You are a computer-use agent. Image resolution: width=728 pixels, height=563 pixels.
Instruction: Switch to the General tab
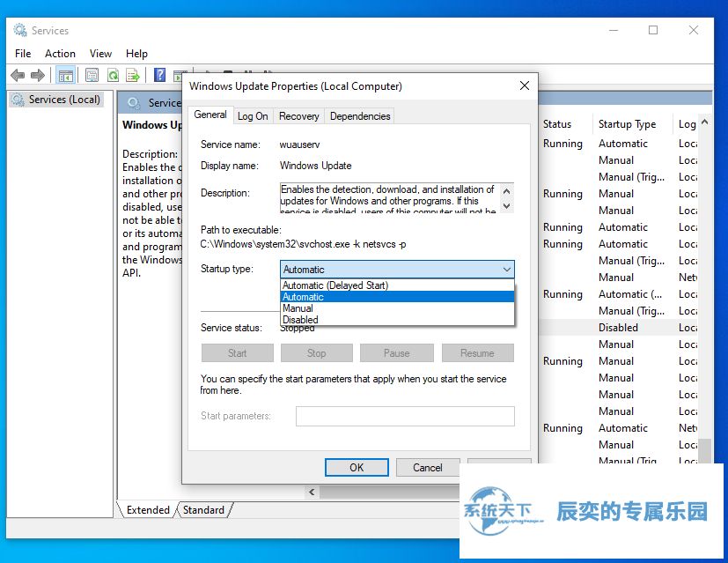(x=210, y=115)
